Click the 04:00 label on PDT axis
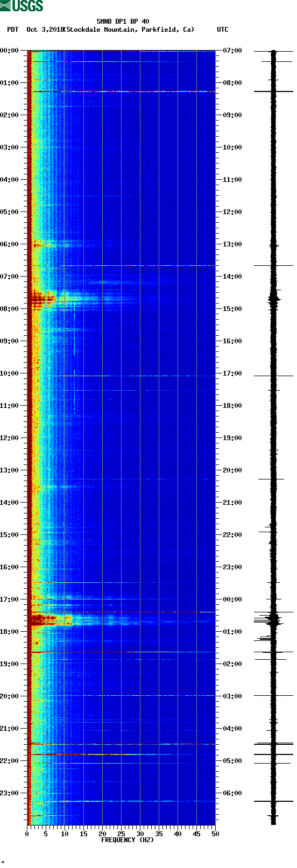Screen dimensions: 297x868 pyautogui.click(x=10, y=180)
